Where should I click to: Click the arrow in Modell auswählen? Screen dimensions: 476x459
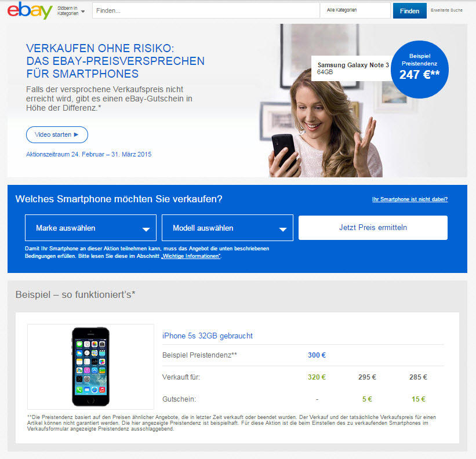click(x=282, y=230)
